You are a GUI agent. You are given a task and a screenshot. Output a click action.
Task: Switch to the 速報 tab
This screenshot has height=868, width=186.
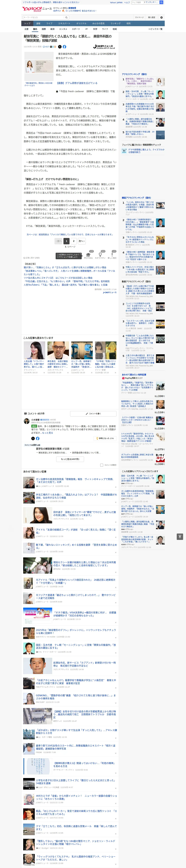coord(38,24)
